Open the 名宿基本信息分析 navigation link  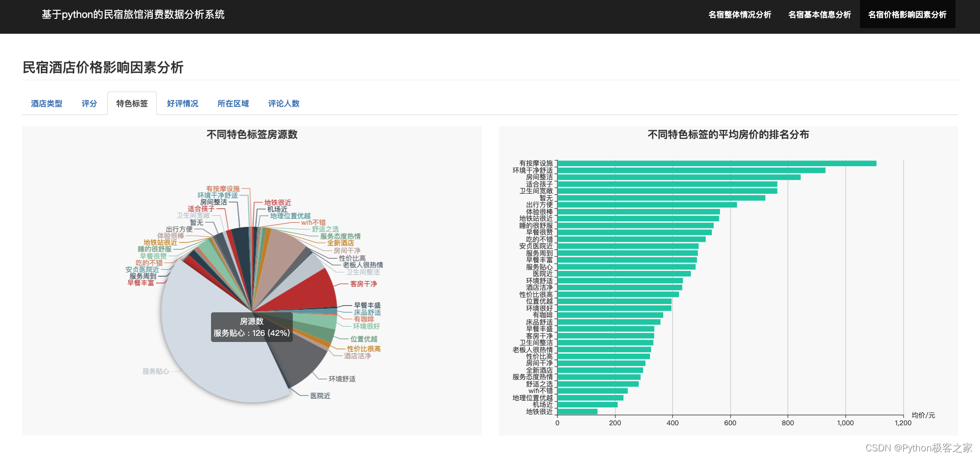pyautogui.click(x=819, y=15)
